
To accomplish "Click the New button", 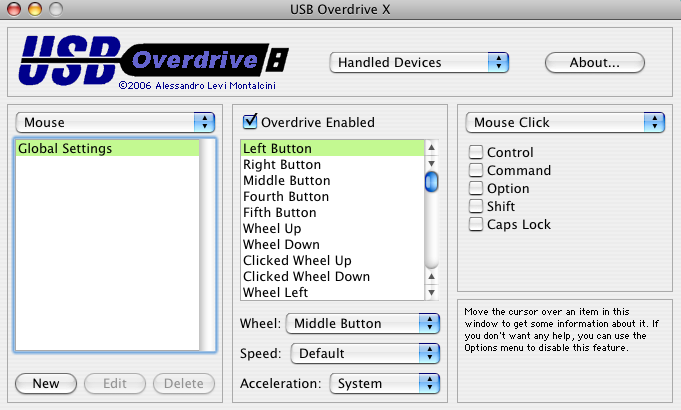I will [46, 384].
